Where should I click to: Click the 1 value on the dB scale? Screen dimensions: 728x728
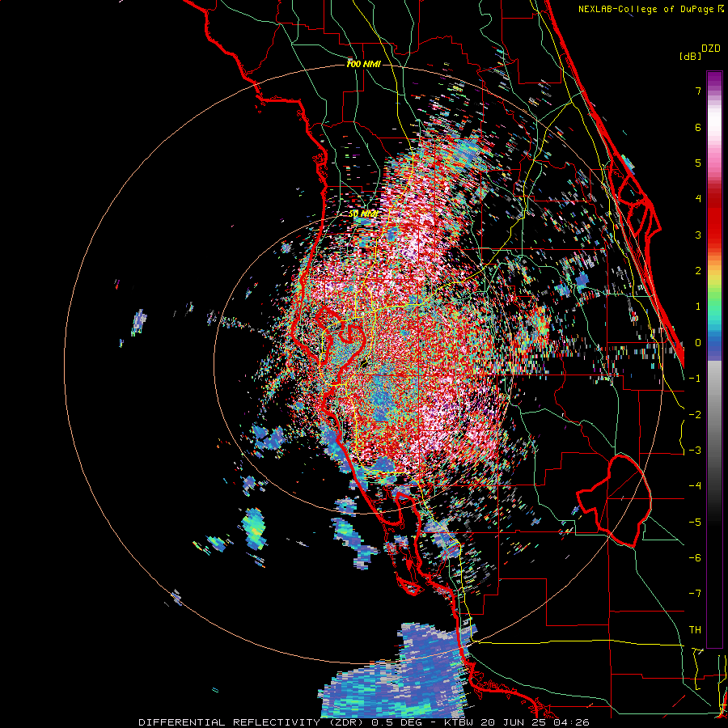tap(698, 306)
